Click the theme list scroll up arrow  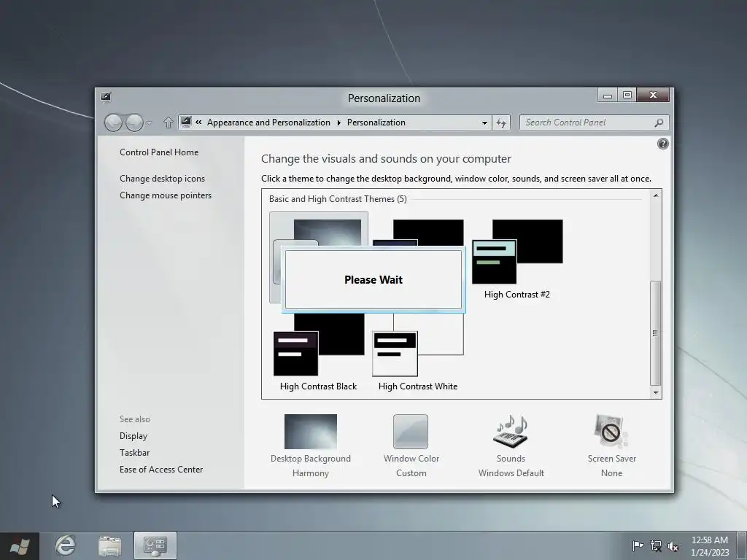point(656,195)
